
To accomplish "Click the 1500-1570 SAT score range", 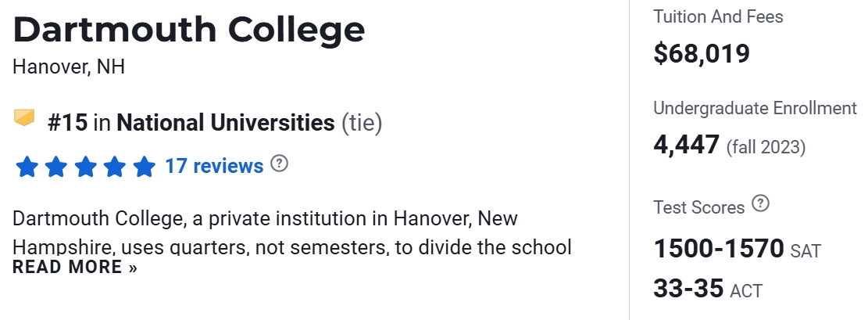I will click(x=719, y=249).
